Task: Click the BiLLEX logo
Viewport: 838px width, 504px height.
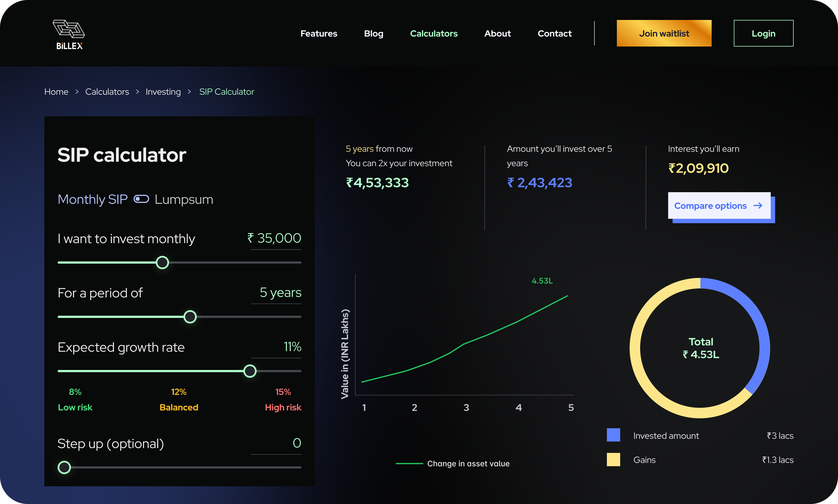Action: (68, 34)
